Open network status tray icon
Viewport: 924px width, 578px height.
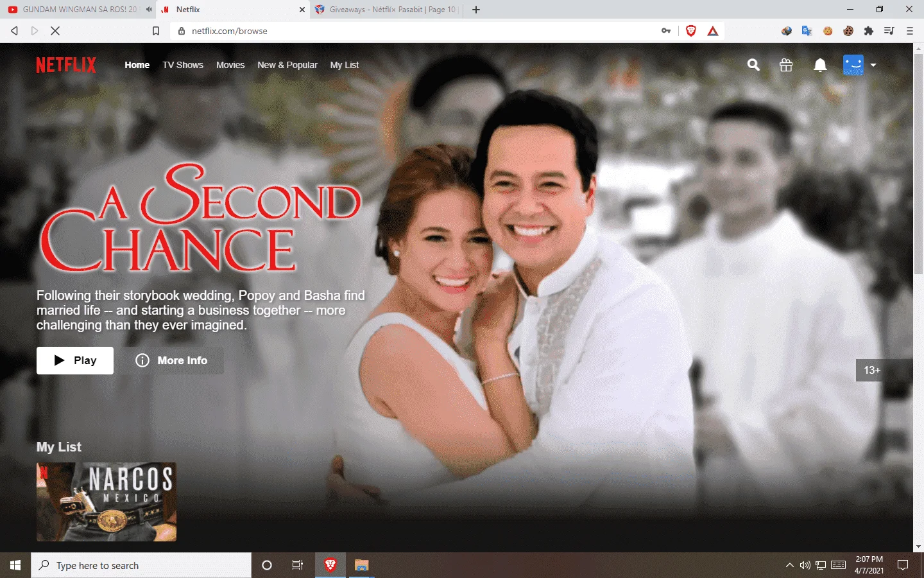pos(821,565)
